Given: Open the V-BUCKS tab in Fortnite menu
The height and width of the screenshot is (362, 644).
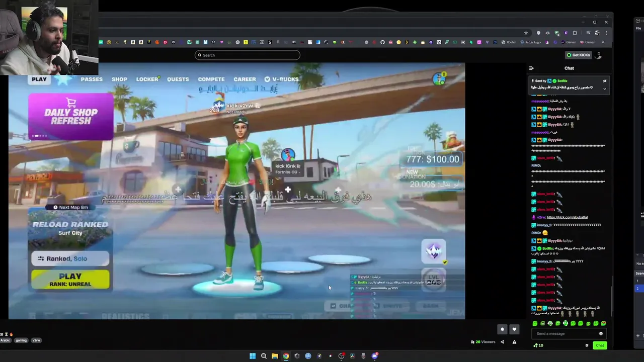Looking at the screenshot, I should coord(282,79).
